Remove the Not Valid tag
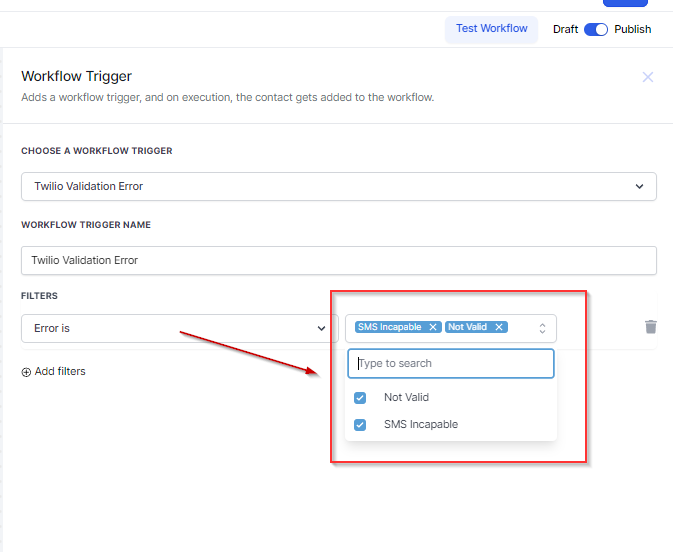673x552 pixels. point(498,327)
